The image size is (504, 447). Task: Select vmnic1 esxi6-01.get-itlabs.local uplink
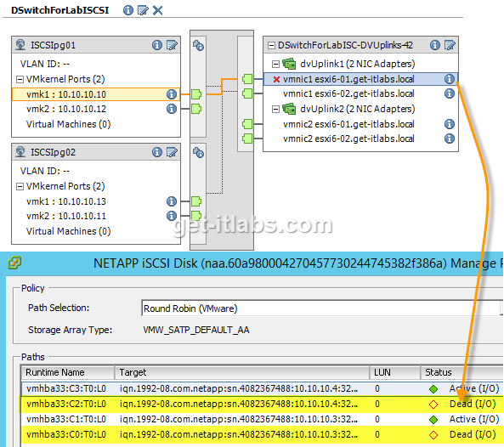[x=360, y=79]
